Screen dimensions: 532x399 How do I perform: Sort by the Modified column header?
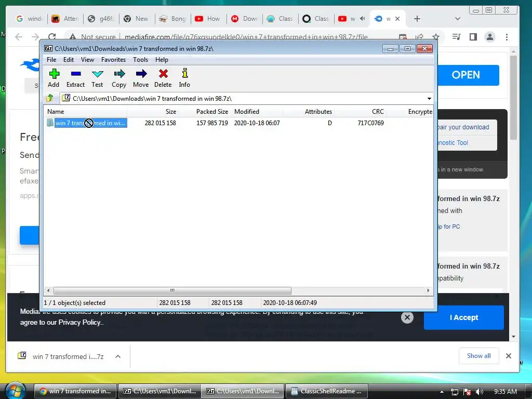(x=257, y=112)
